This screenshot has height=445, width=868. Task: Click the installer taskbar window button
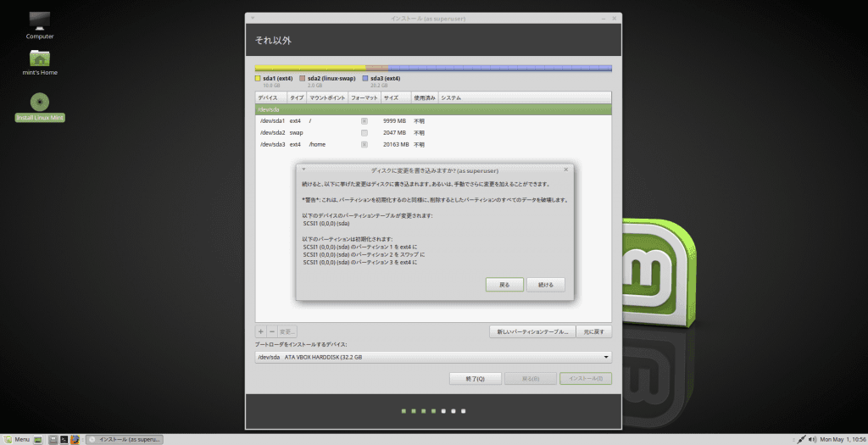click(125, 439)
